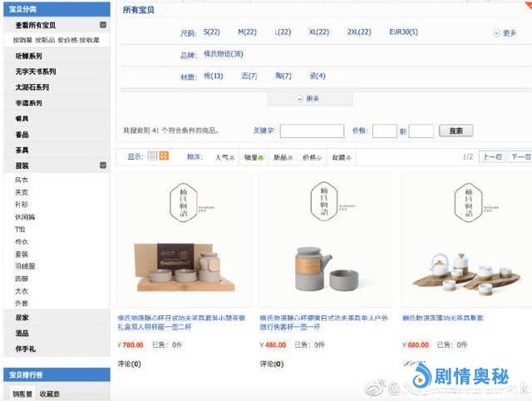Screen dimensions: 532x401
Task: Focus the 关键字 keyword input field
Action: pyautogui.click(x=312, y=131)
